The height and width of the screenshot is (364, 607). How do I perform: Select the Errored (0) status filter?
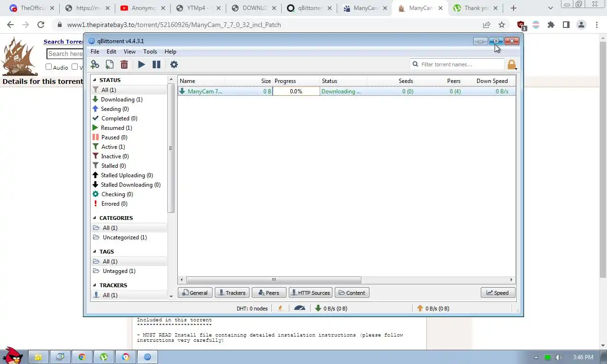(114, 204)
